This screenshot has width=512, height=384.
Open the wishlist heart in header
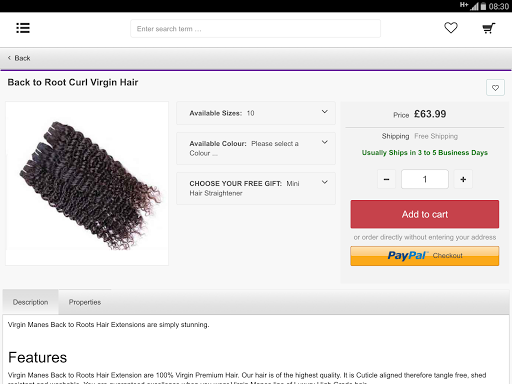[451, 28]
